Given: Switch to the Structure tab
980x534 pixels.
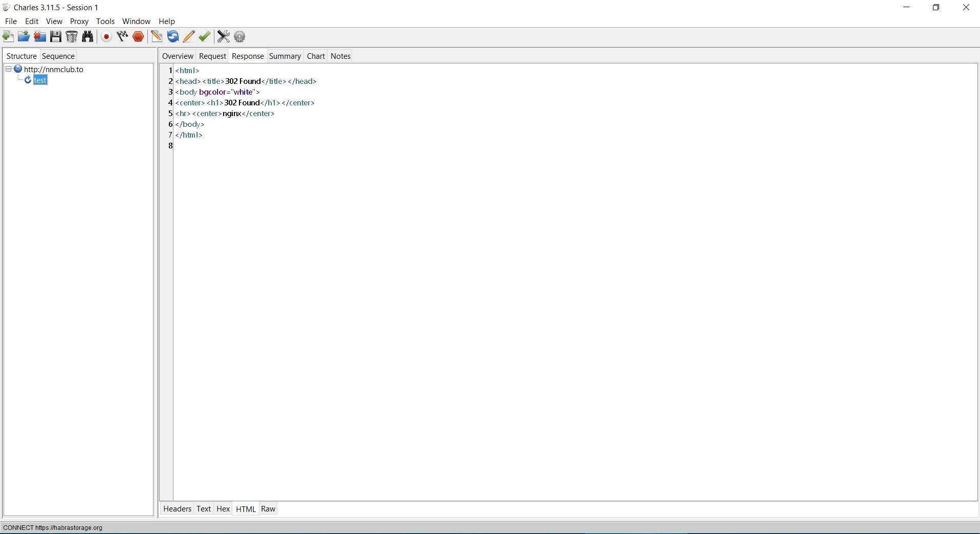Looking at the screenshot, I should (21, 56).
